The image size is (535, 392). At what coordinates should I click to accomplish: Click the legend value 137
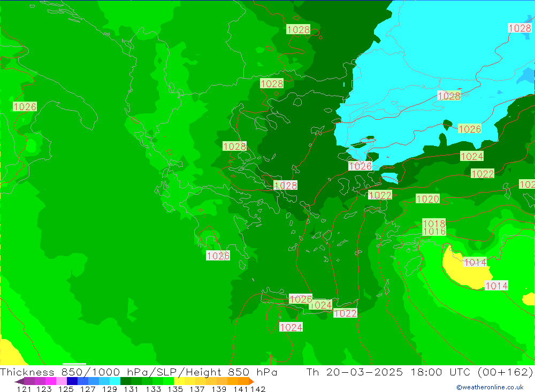click(x=197, y=389)
